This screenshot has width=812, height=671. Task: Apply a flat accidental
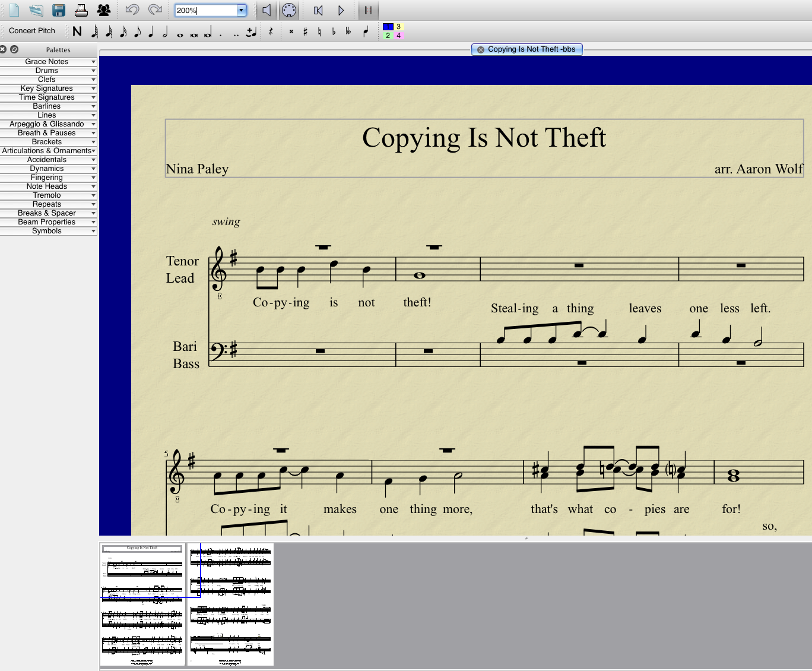coord(334,31)
